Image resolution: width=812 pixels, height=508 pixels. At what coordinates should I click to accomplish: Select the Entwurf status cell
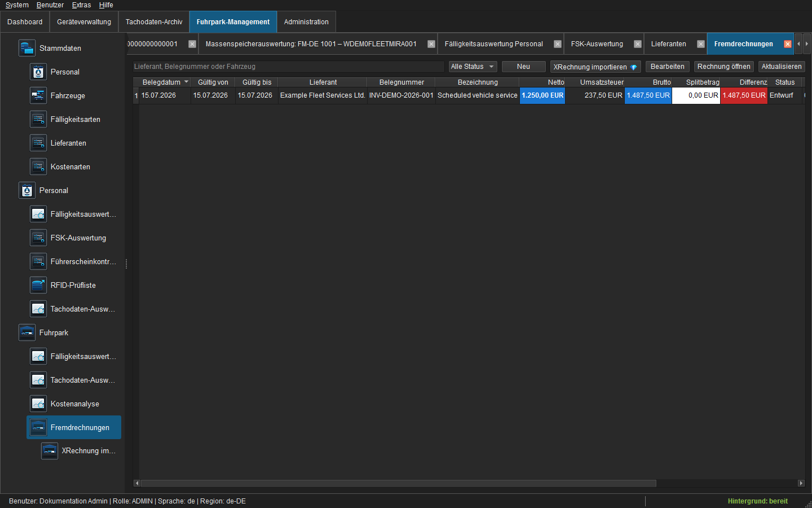tap(784, 95)
